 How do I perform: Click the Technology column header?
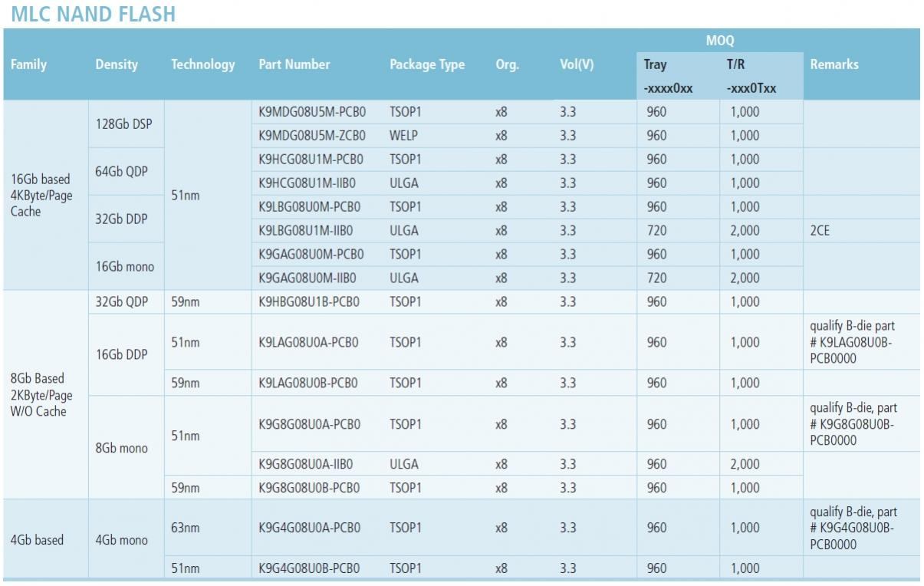(x=203, y=64)
